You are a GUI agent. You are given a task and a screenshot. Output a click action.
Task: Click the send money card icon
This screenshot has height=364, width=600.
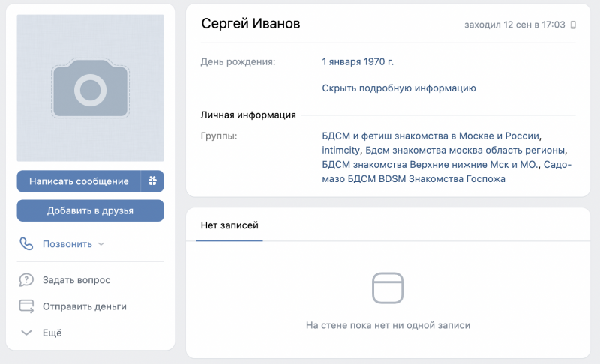[x=26, y=306]
